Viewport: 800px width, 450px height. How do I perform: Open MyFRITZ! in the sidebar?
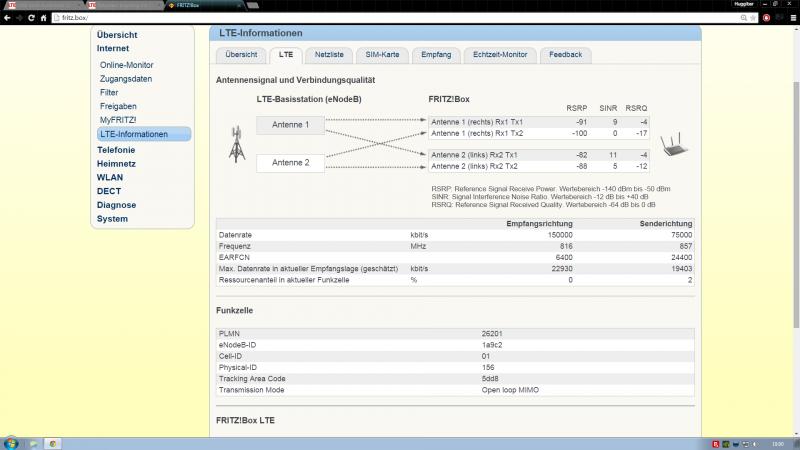tap(118, 120)
